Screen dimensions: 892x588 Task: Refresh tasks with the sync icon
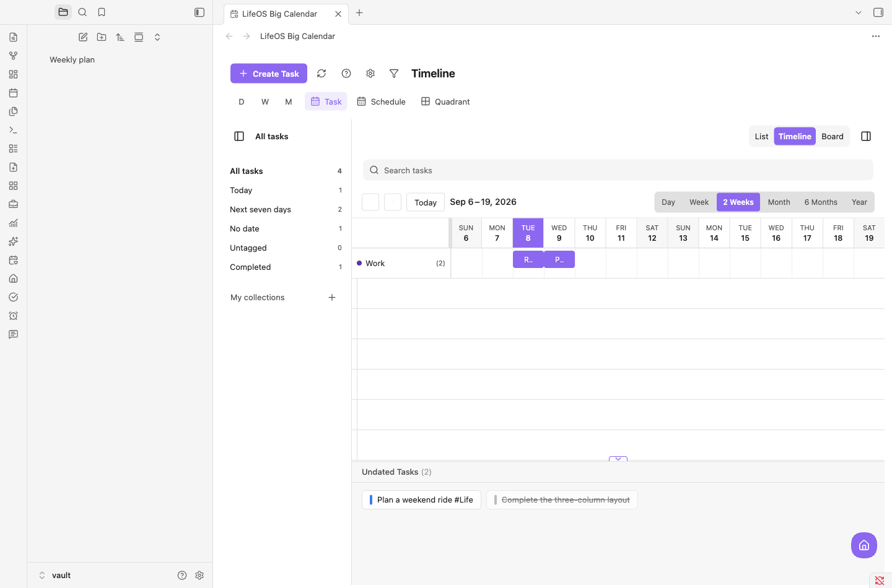(321, 74)
